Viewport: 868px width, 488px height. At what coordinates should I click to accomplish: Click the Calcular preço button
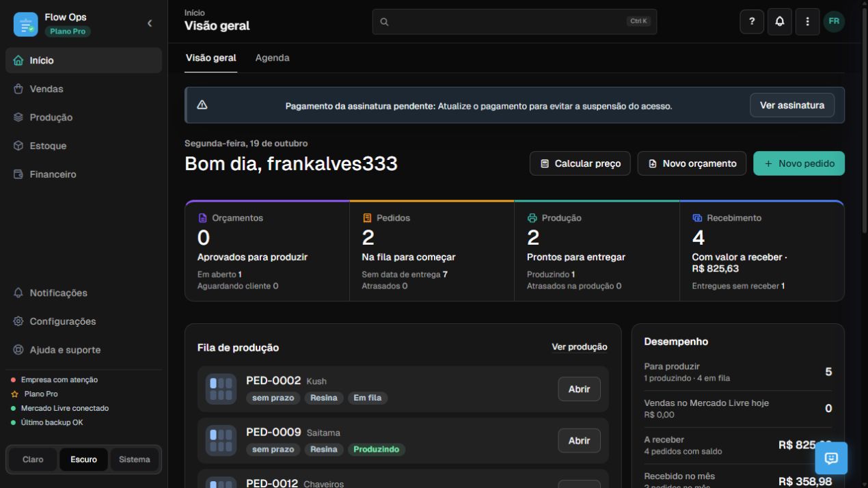pyautogui.click(x=580, y=164)
